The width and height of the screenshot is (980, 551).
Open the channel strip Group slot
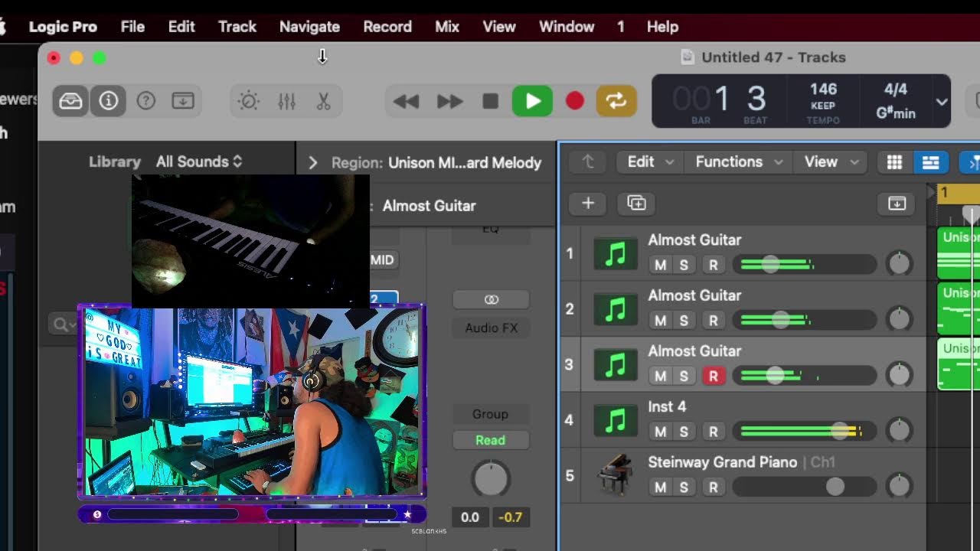coord(490,414)
